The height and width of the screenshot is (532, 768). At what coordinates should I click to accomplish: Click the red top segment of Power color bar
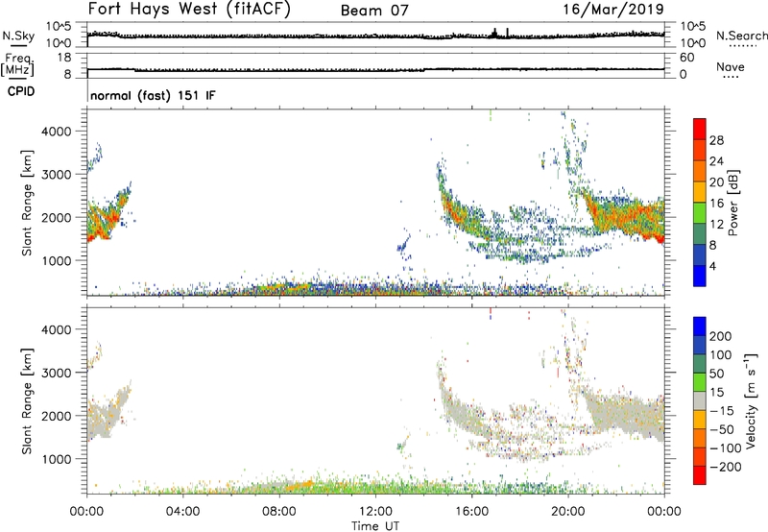(700, 129)
